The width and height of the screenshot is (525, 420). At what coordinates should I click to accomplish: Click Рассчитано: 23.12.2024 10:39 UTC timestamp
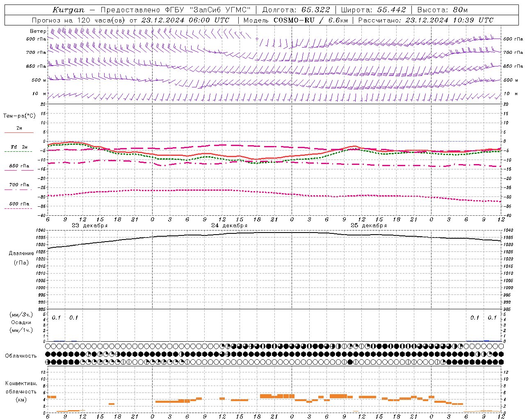[426, 20]
